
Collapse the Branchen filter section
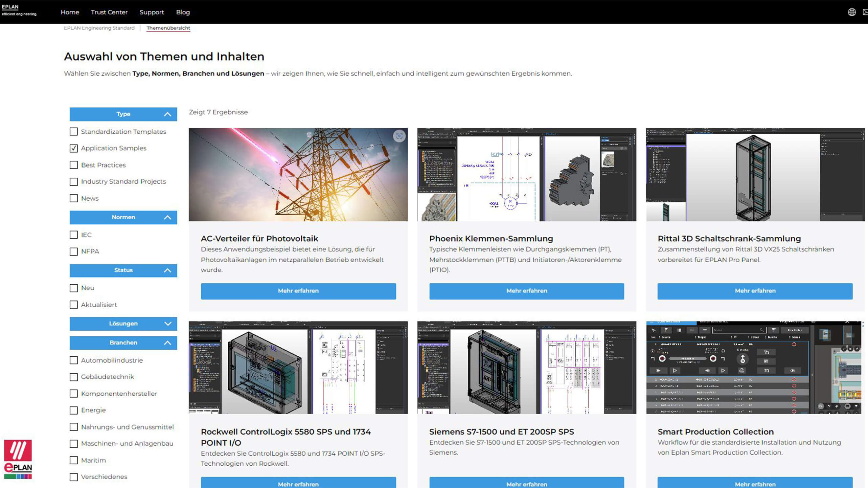[x=123, y=342]
